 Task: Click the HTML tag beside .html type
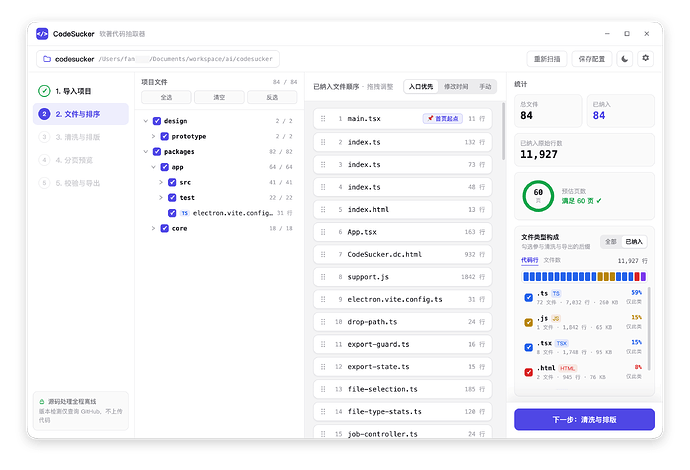tap(568, 368)
